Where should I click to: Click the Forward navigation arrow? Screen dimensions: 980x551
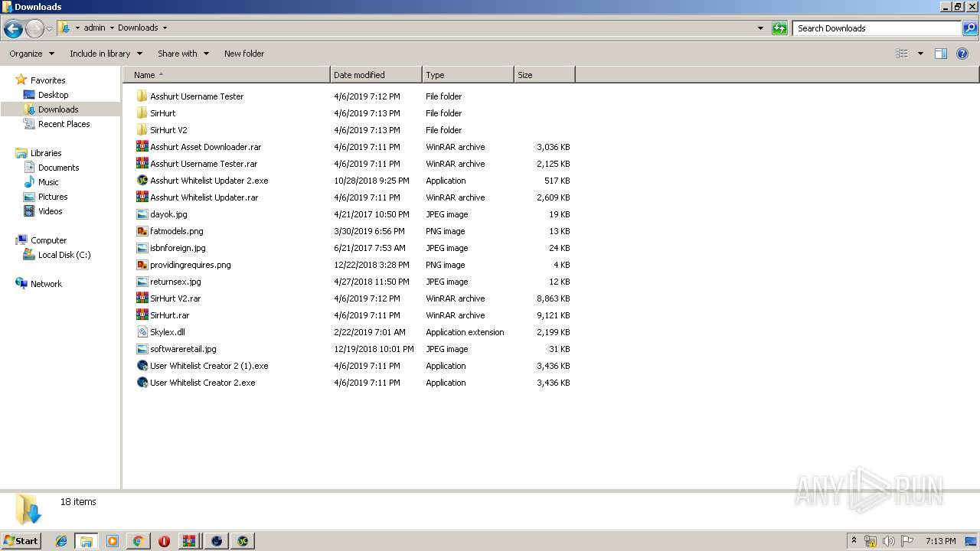click(34, 29)
